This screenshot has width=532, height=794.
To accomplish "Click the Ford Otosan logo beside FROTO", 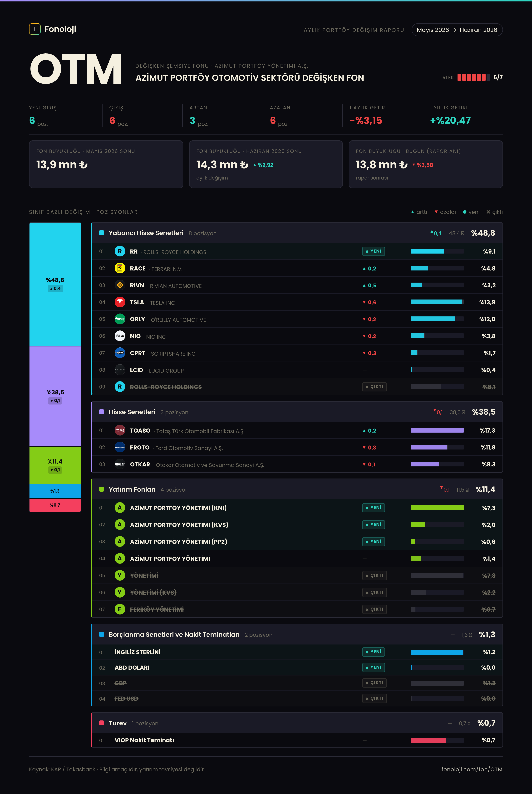I will (x=120, y=447).
